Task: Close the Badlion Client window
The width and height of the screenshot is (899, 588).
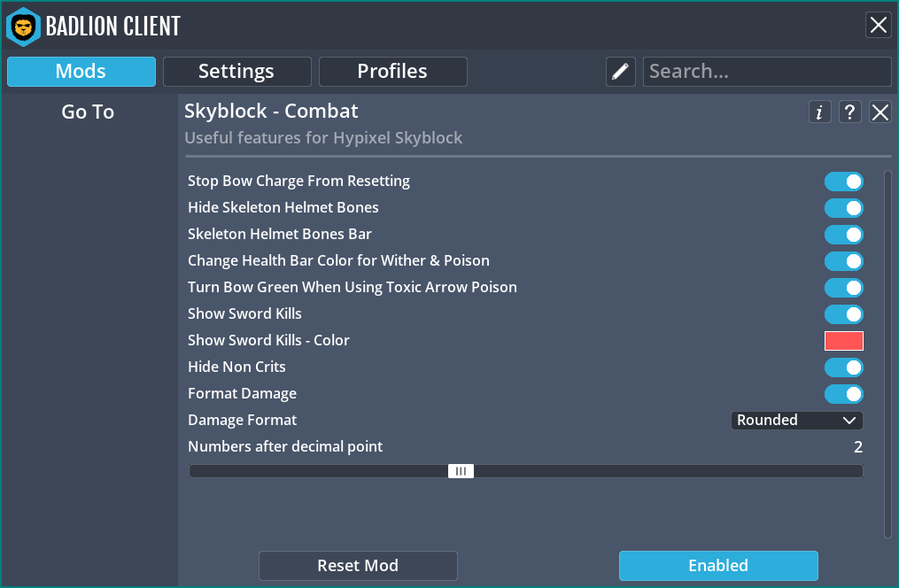Action: [879, 25]
